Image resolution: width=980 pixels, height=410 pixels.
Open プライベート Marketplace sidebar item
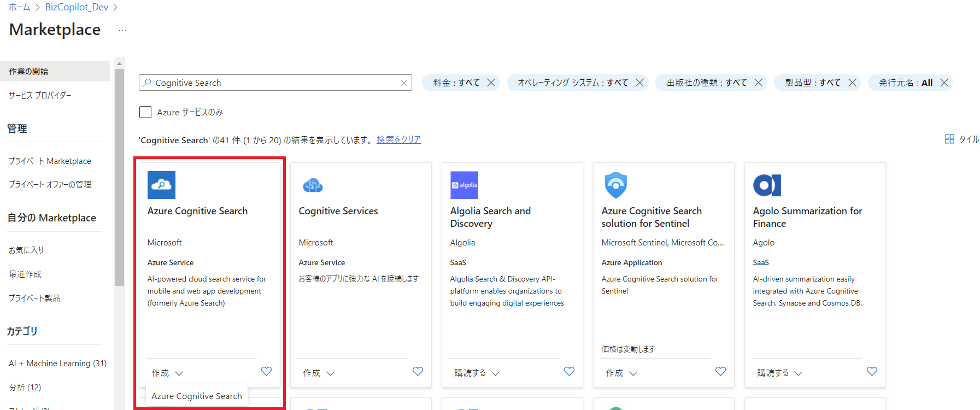point(50,161)
